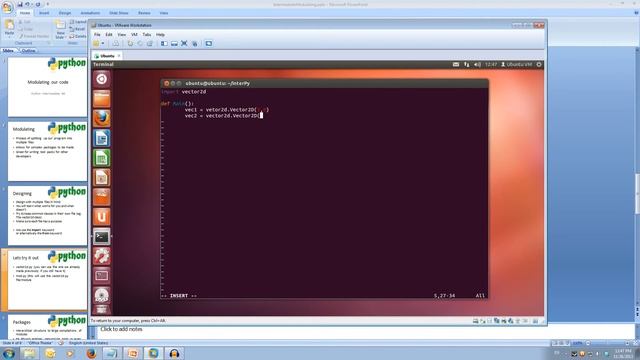This screenshot has height=360, width=640.
Task: Close the Ubuntu tab in VMware
Action: (x=119, y=56)
